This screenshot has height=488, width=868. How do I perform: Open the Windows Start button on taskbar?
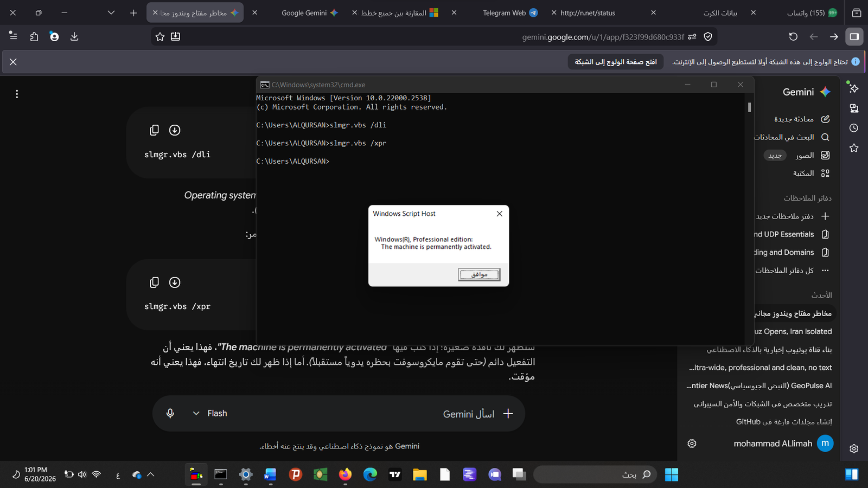(672, 474)
